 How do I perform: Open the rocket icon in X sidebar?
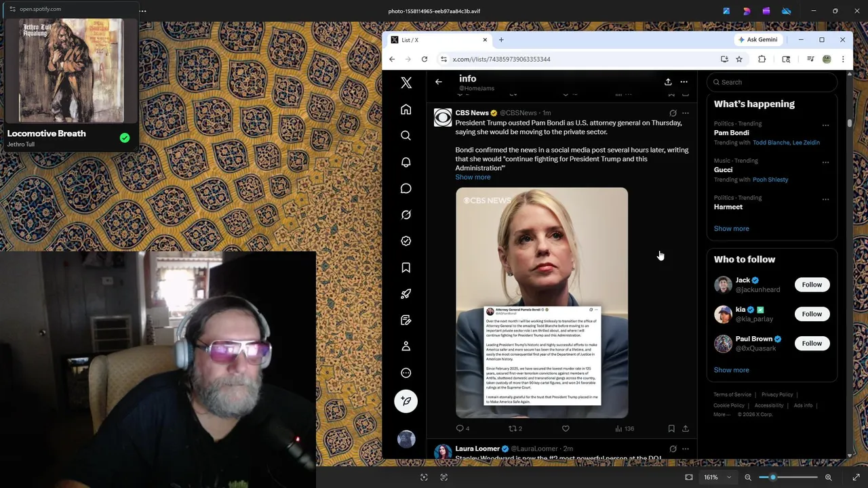click(406, 293)
